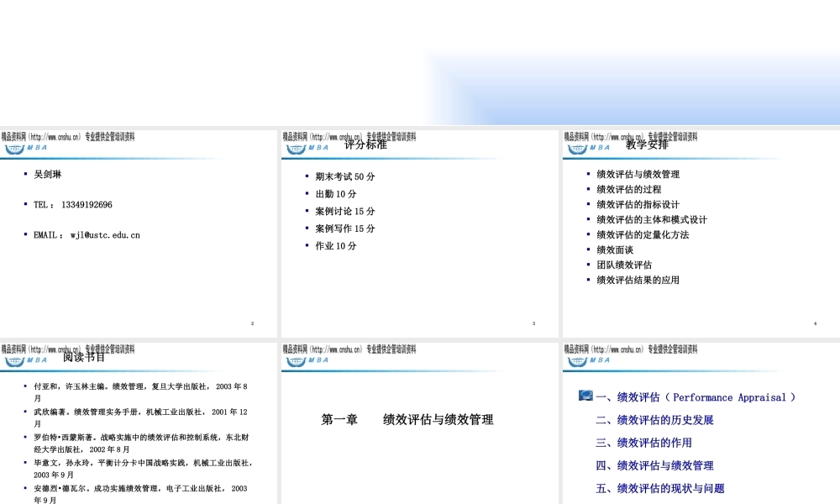Viewport: 840px width, 504px height.
Task: Select the TEL: 13349192696 line
Action: 73,205
